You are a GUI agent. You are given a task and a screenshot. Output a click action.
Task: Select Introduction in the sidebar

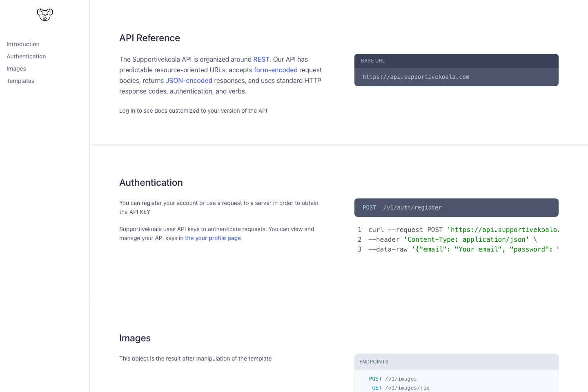(x=23, y=44)
